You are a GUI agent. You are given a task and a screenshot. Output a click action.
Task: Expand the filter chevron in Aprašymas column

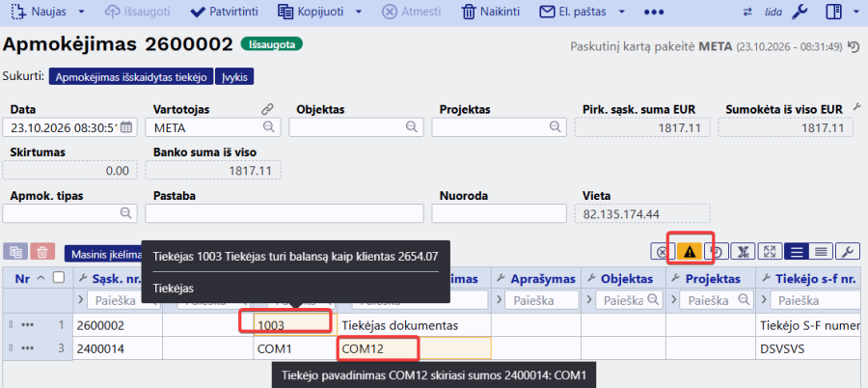coord(500,300)
